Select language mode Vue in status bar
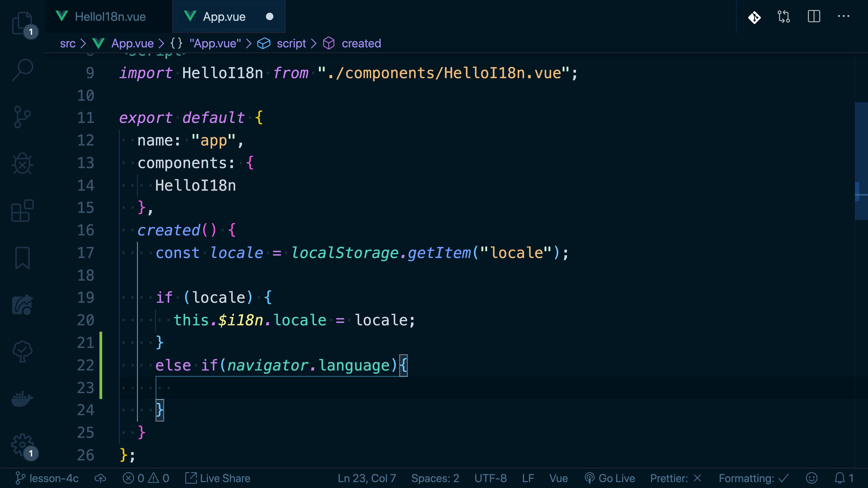The height and width of the screenshot is (488, 868). (558, 478)
